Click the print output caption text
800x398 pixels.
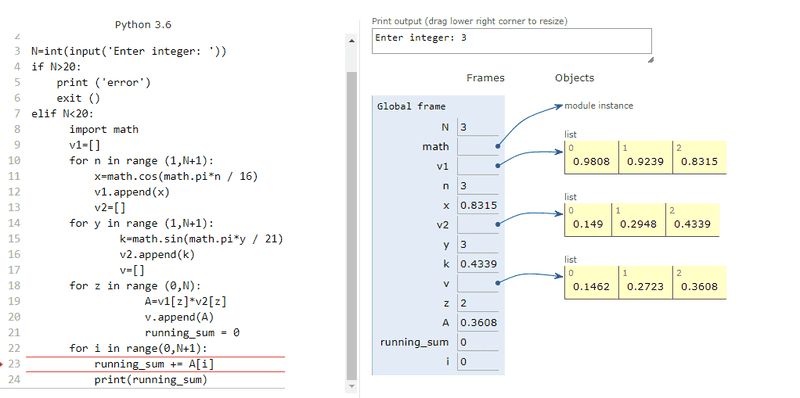click(x=469, y=21)
